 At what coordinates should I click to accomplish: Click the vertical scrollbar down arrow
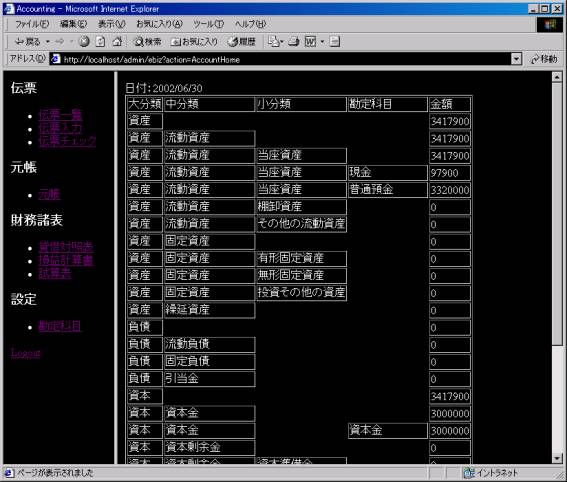coord(557,458)
